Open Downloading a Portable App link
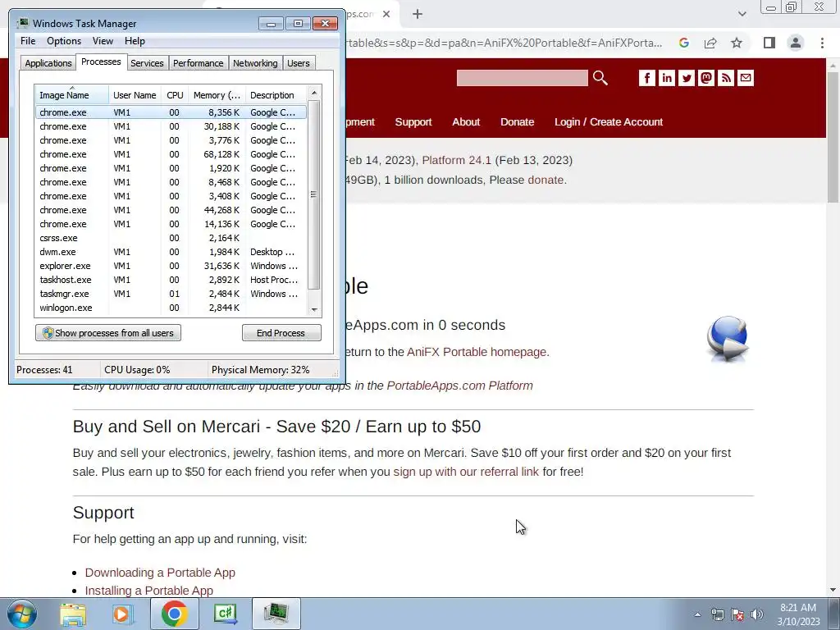Viewport: 840px width, 630px height. 160,573
